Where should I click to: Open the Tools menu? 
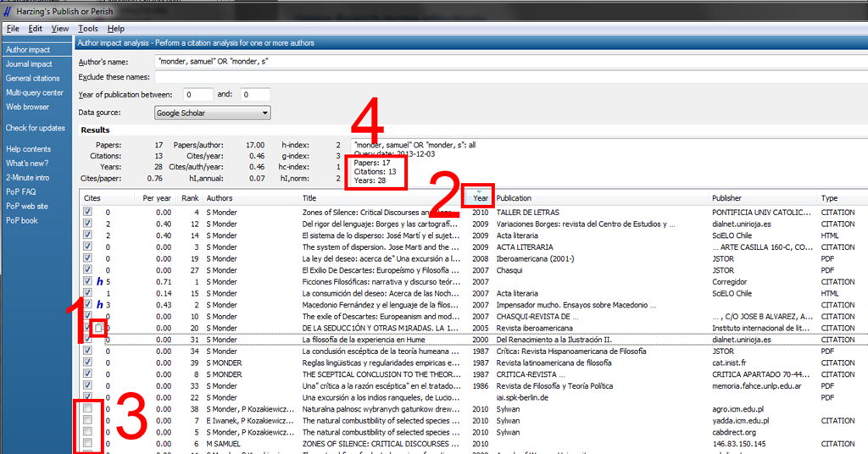88,29
